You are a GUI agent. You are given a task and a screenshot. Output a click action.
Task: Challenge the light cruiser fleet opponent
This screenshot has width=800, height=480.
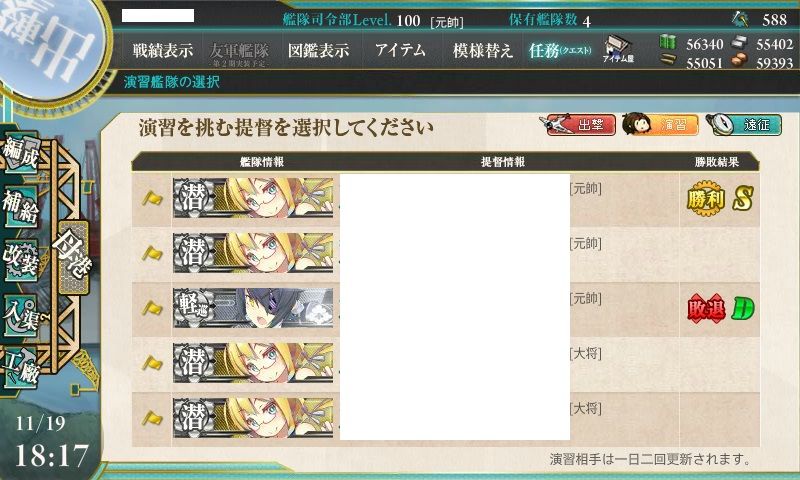pos(445,309)
